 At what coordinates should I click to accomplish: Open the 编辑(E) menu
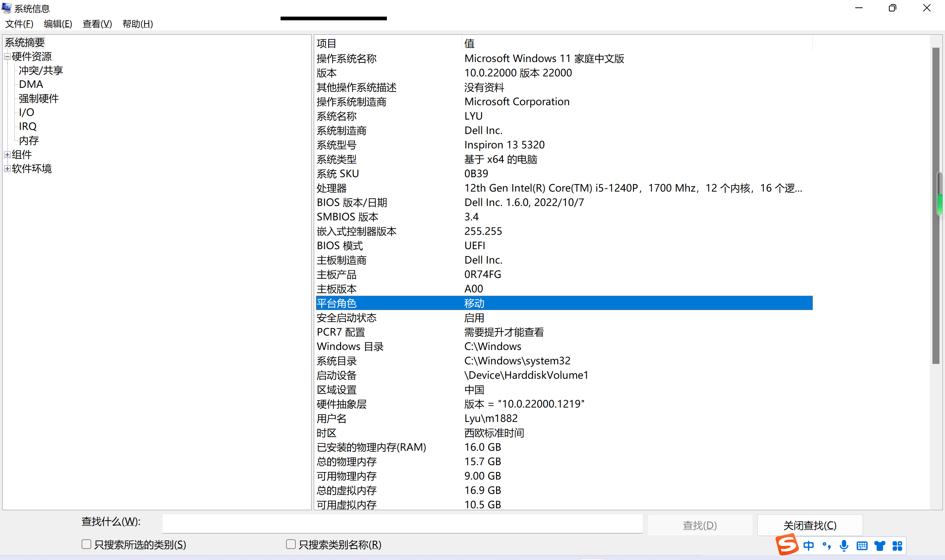58,24
